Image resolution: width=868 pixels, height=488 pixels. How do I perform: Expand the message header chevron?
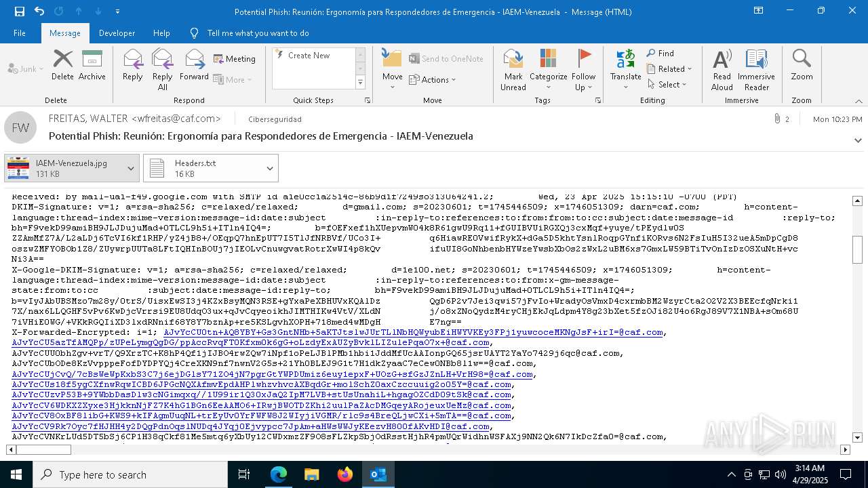pos(858,140)
